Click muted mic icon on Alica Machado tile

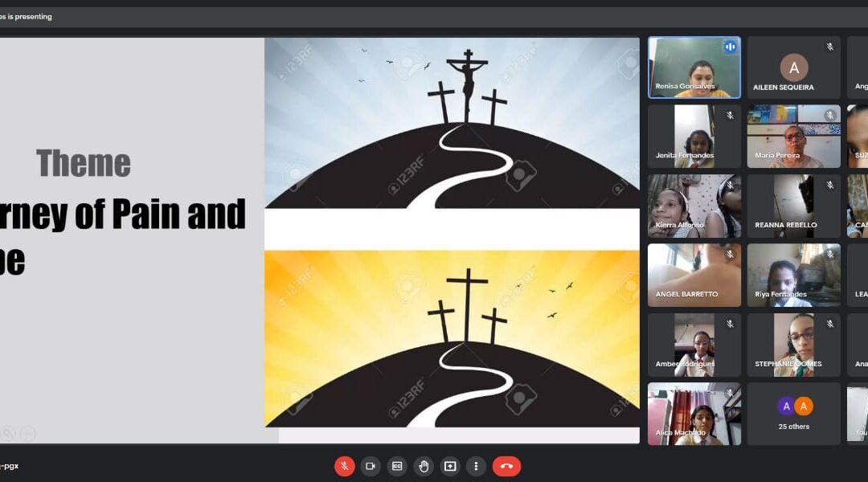tap(730, 394)
